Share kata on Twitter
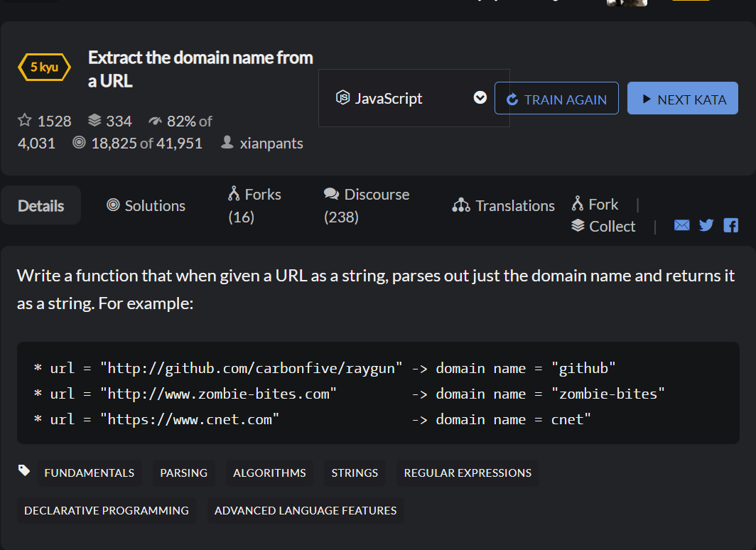756x550 pixels. click(x=706, y=225)
